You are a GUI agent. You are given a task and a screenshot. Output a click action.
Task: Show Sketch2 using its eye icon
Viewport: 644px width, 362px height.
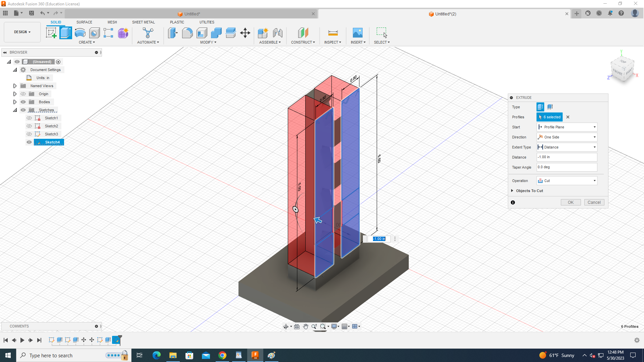click(29, 126)
